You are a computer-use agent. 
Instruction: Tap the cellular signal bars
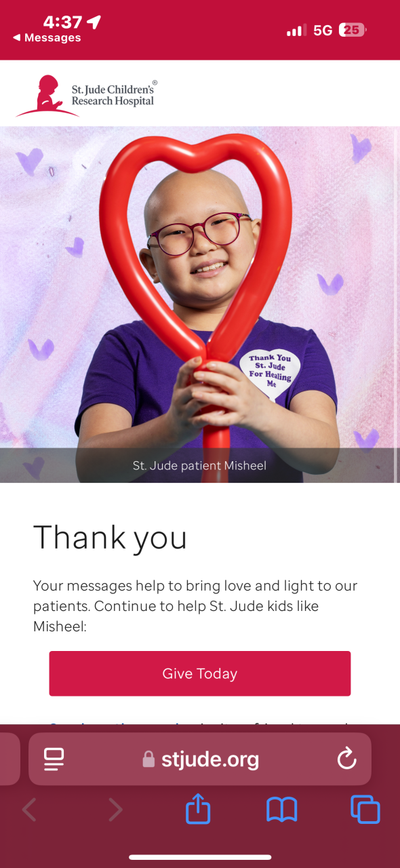296,31
